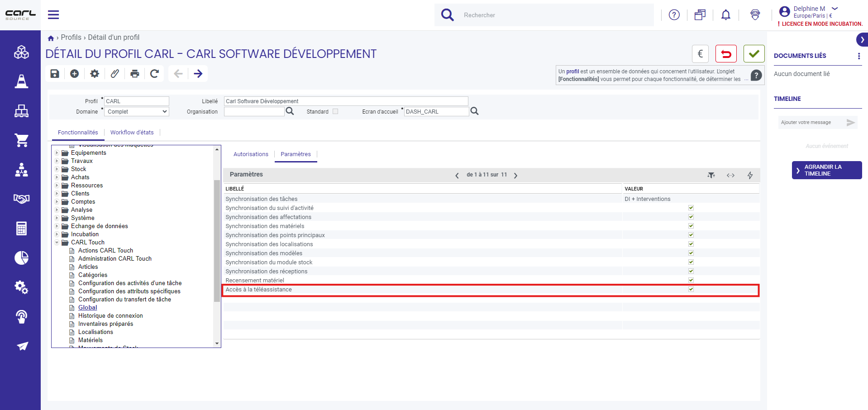Toggle the Standard checkbox
This screenshot has height=410, width=868.
[x=335, y=111]
